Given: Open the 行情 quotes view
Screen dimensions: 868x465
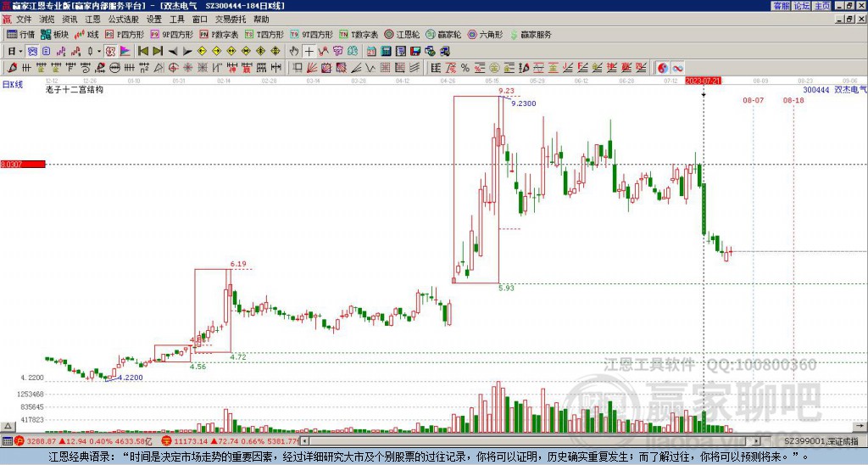Looking at the screenshot, I should (x=21, y=34).
